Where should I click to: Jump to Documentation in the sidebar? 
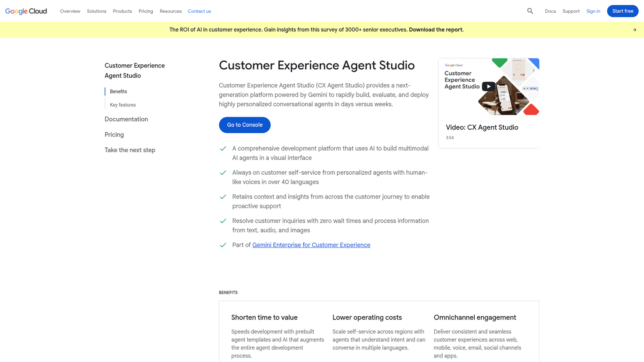tap(126, 120)
